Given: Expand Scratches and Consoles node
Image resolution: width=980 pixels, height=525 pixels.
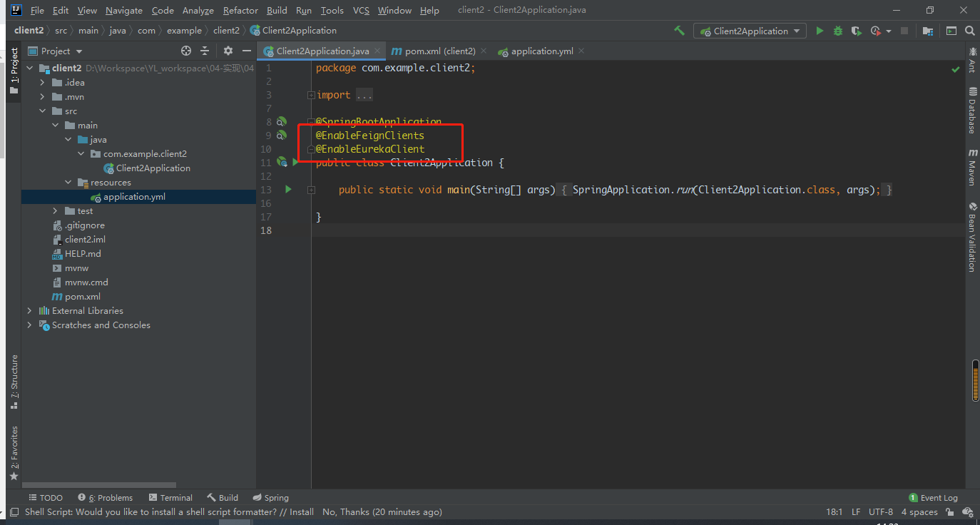Looking at the screenshot, I should click(30, 325).
